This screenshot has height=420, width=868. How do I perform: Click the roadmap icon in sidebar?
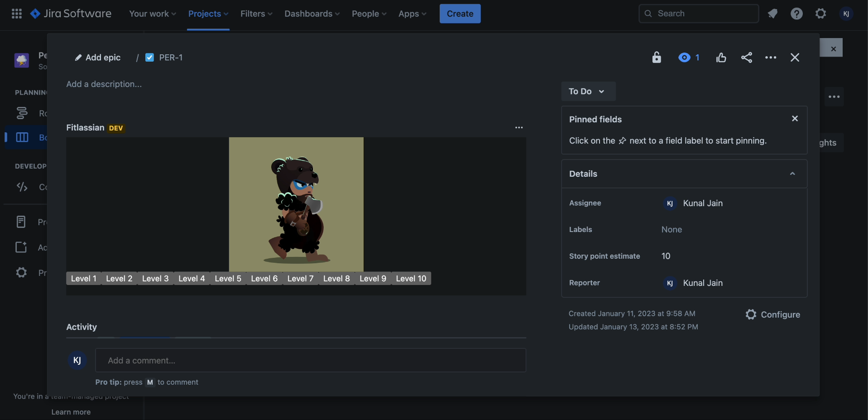22,113
